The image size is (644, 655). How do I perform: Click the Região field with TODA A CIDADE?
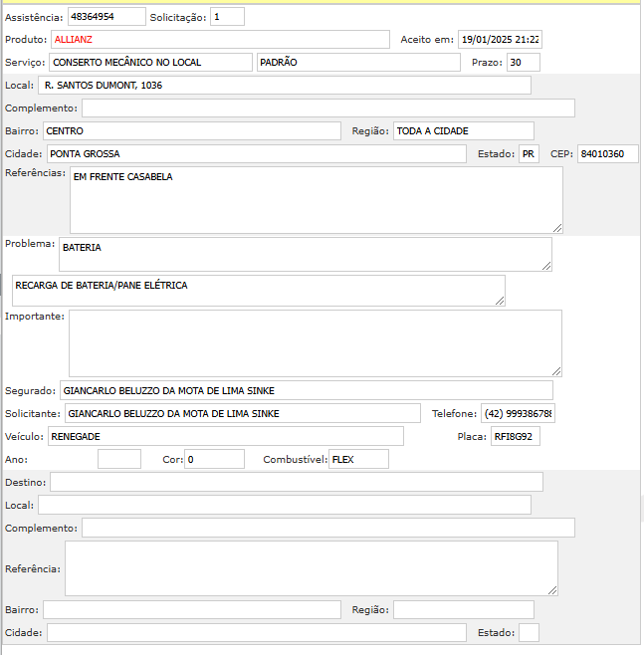click(463, 130)
